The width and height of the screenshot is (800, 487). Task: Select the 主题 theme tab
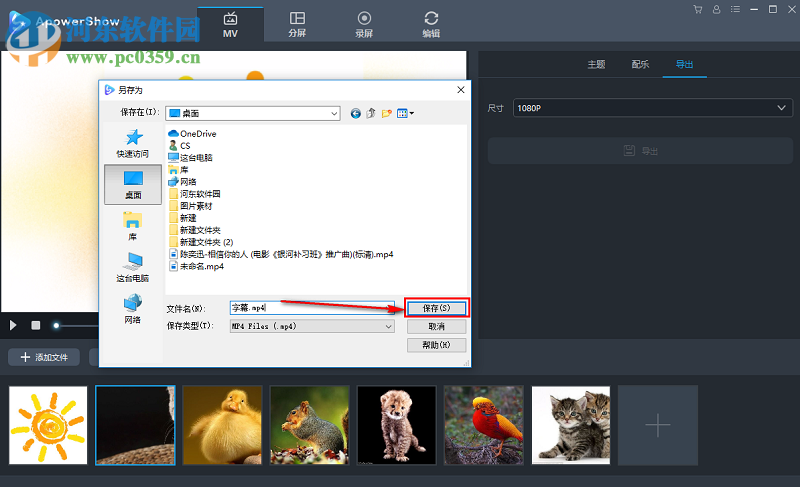(596, 64)
